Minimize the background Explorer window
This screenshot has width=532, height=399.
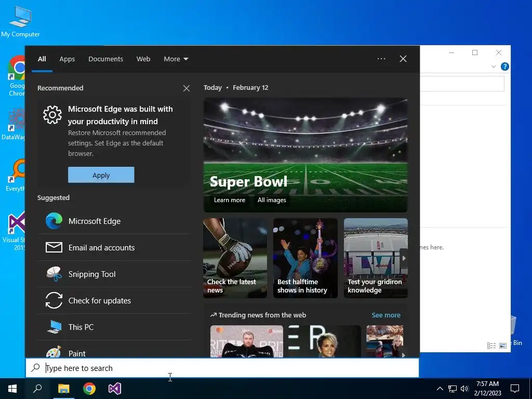(x=451, y=52)
